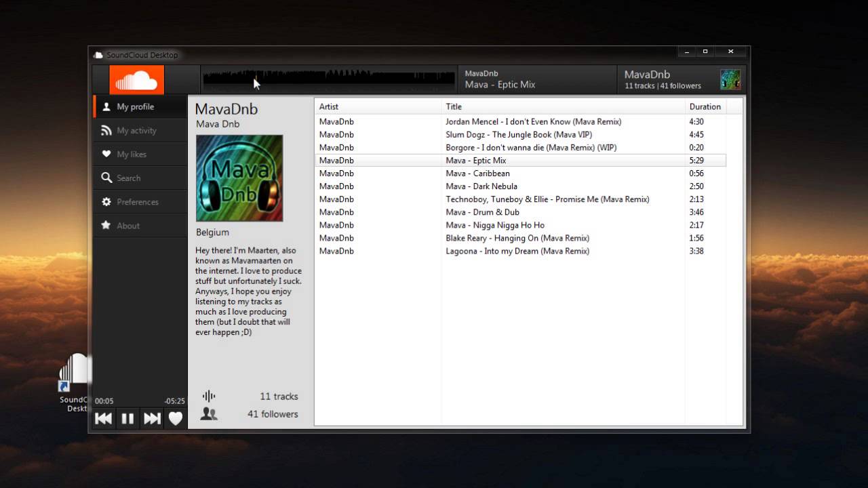Click MavaDnb profile heading
The height and width of the screenshot is (488, 868).
pyautogui.click(x=226, y=109)
